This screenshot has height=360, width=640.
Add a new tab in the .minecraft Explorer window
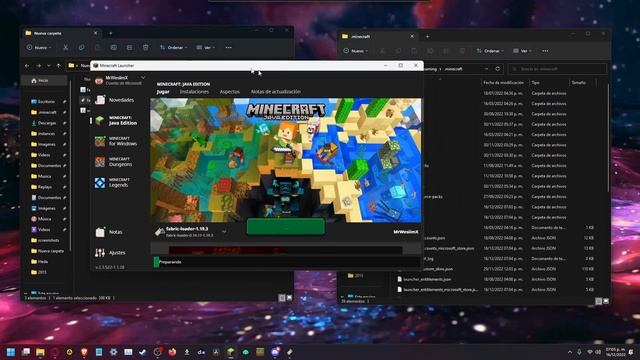[427, 36]
